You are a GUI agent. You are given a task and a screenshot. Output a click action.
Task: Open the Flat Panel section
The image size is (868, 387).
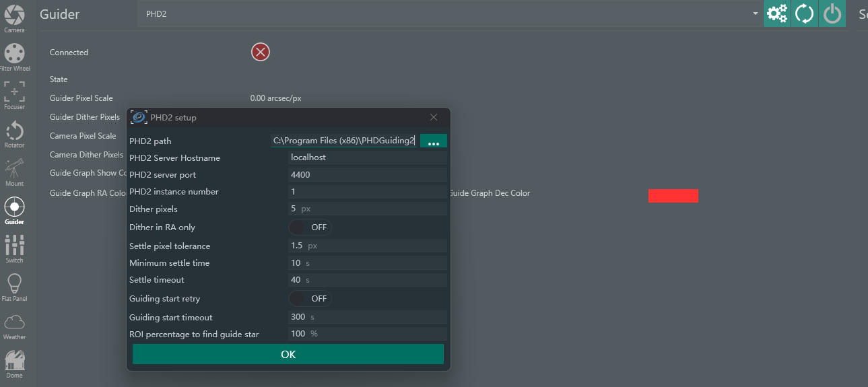pyautogui.click(x=14, y=286)
